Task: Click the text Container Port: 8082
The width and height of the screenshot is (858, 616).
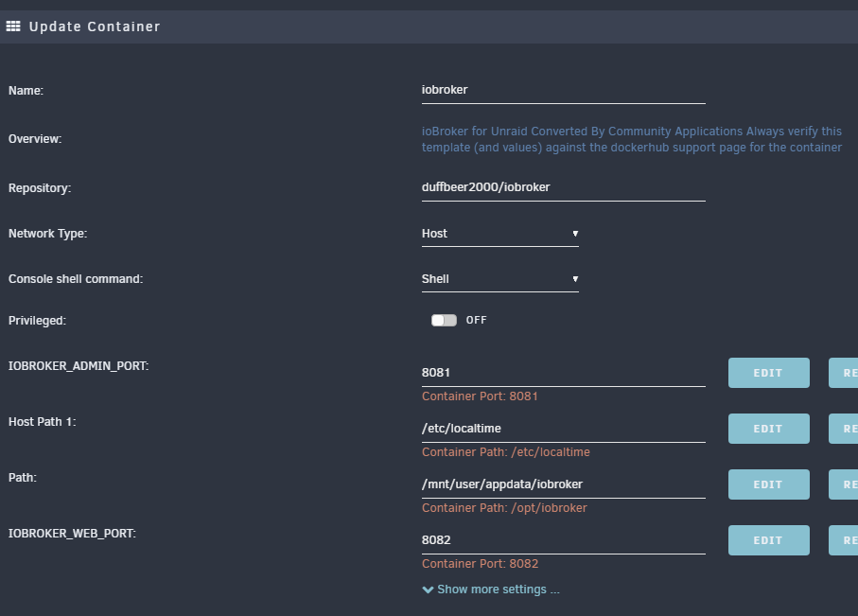Action: [480, 564]
